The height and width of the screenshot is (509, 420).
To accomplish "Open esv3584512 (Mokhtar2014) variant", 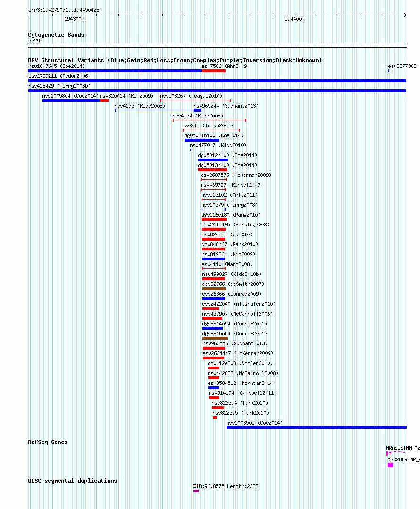I will pyautogui.click(x=242, y=384).
